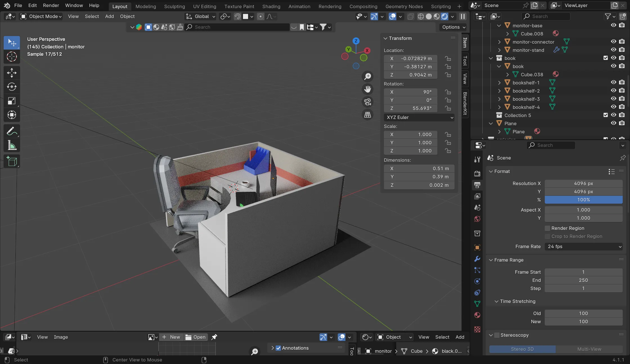This screenshot has width=630, height=364.
Task: Enable the Render Region checkbox
Action: click(547, 228)
